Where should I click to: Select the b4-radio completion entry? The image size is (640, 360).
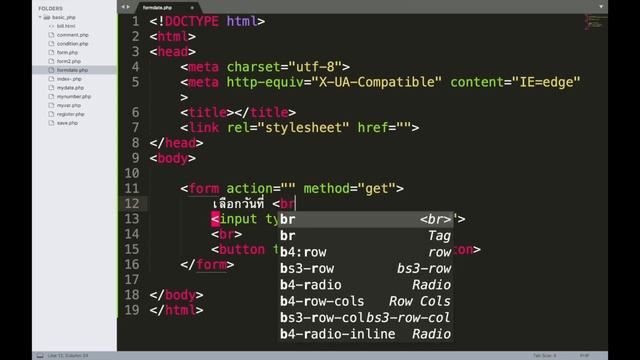click(366, 285)
